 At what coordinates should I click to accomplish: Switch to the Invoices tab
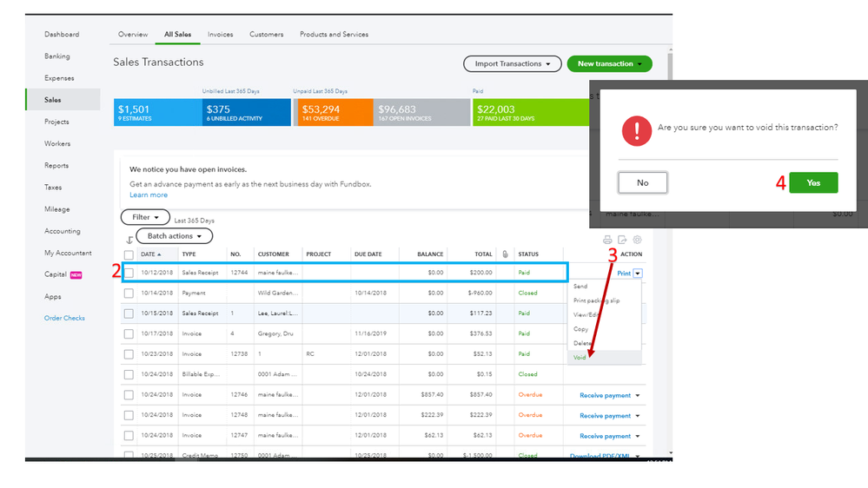[221, 35]
